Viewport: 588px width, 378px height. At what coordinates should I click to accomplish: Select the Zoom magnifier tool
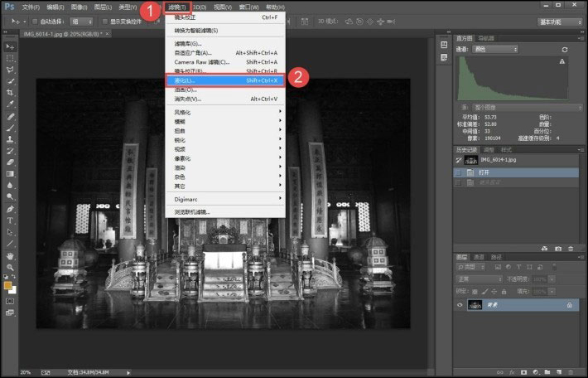click(x=11, y=268)
